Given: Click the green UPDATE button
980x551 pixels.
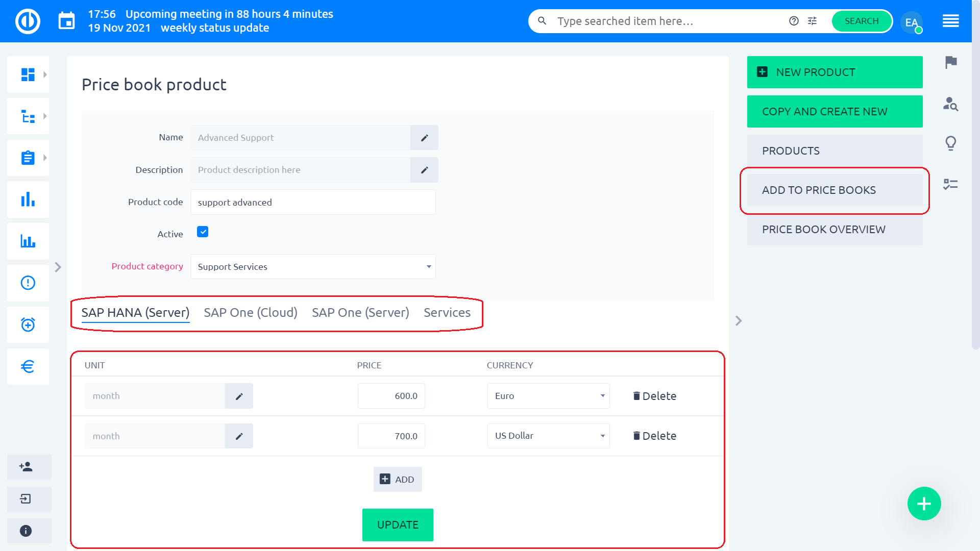Looking at the screenshot, I should (x=398, y=525).
